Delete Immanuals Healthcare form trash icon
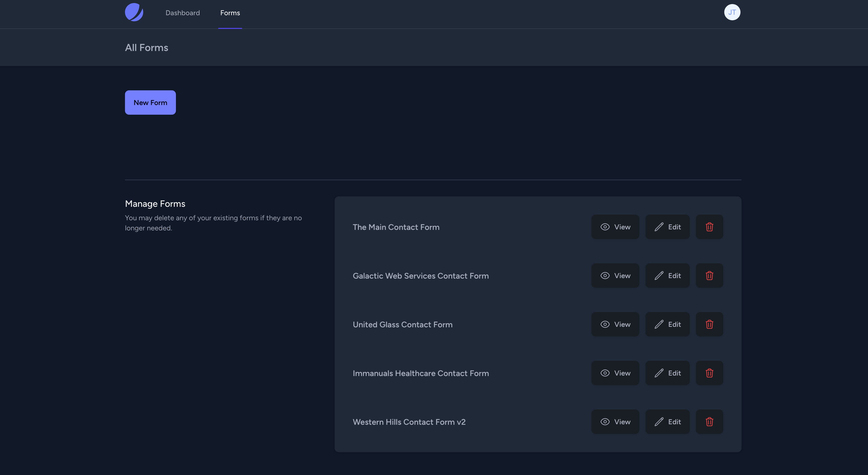Screen dimensions: 868x475 pos(710,373)
